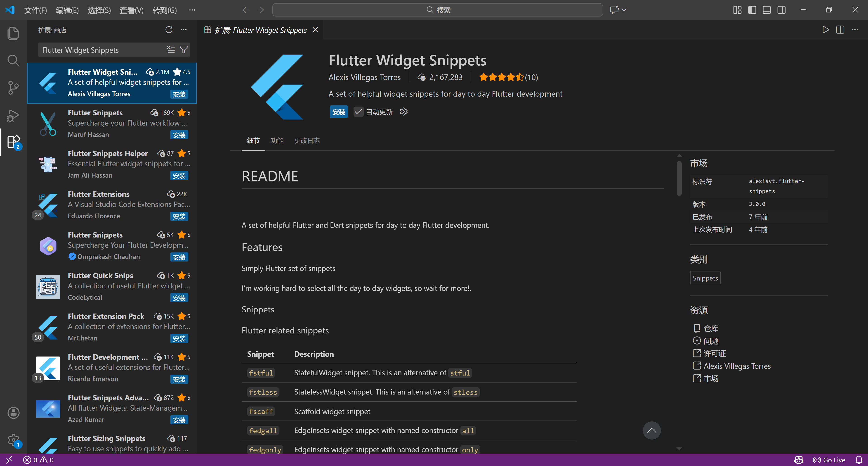This screenshot has height=466, width=868.
Task: Toggle the primary sidebar layout button
Action: pyautogui.click(x=752, y=10)
